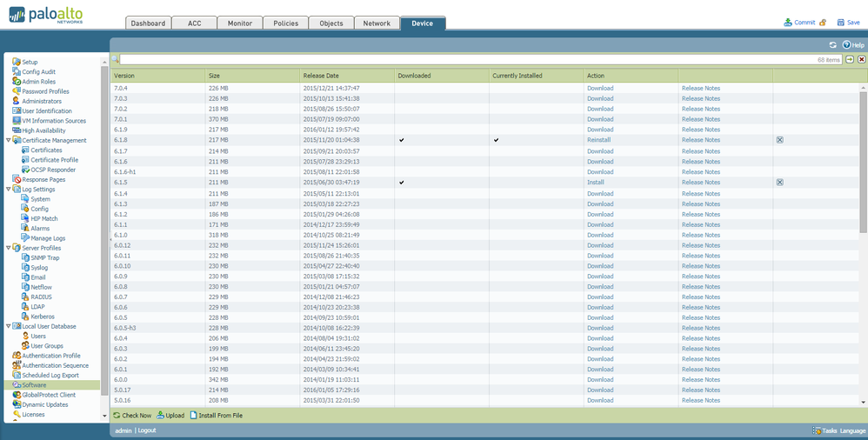
Task: Collapse the Server Profiles tree node
Action: tap(8, 248)
